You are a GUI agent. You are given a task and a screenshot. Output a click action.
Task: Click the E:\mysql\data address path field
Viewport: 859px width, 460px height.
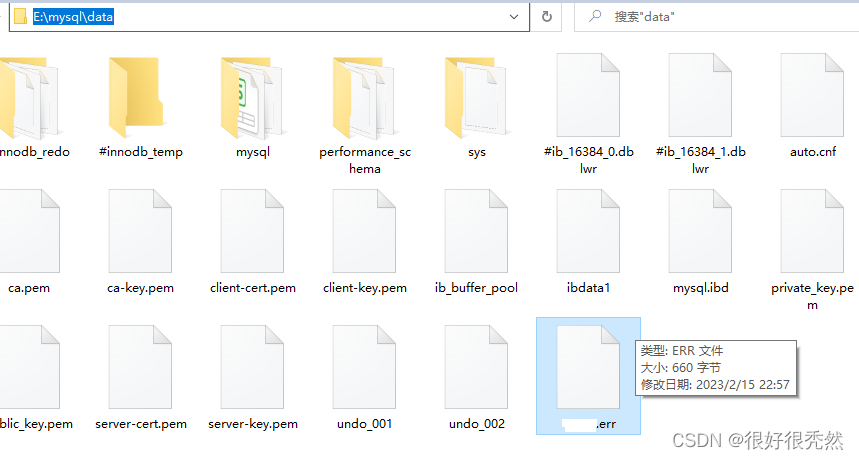coord(270,16)
